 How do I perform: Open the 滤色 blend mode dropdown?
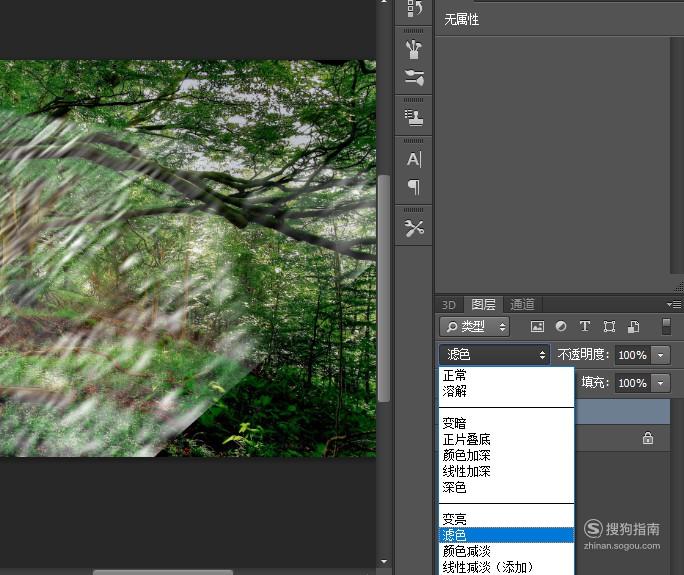[494, 354]
